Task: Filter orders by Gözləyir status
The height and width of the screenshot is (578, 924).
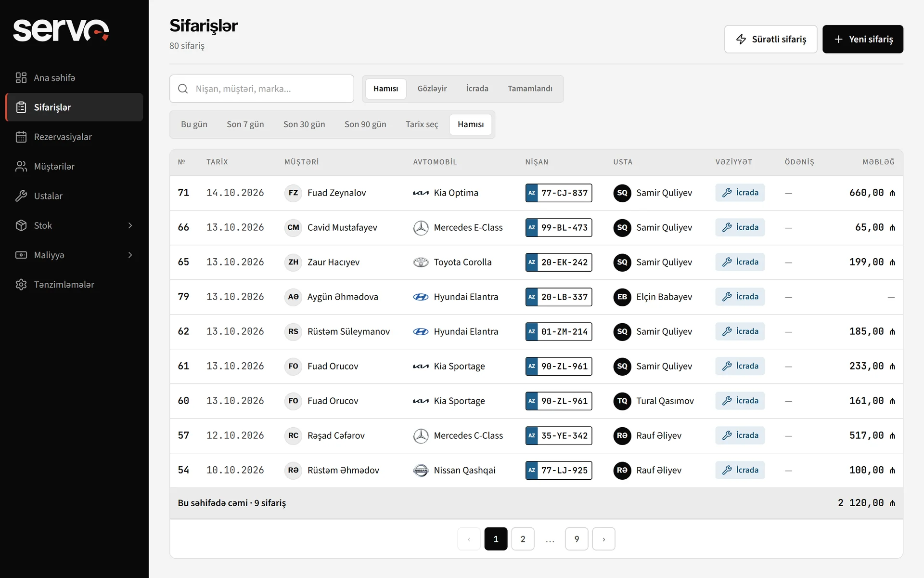Action: (x=432, y=89)
